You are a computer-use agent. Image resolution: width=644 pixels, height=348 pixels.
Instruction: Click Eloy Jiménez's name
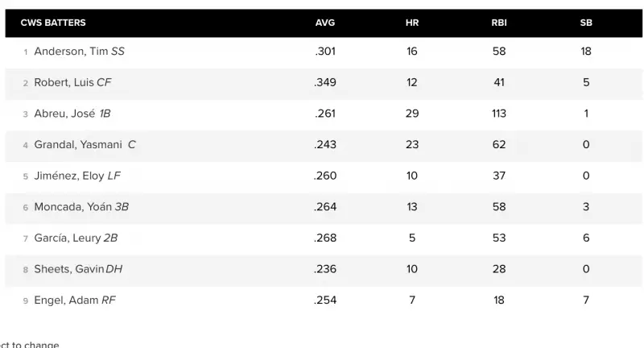(69, 176)
